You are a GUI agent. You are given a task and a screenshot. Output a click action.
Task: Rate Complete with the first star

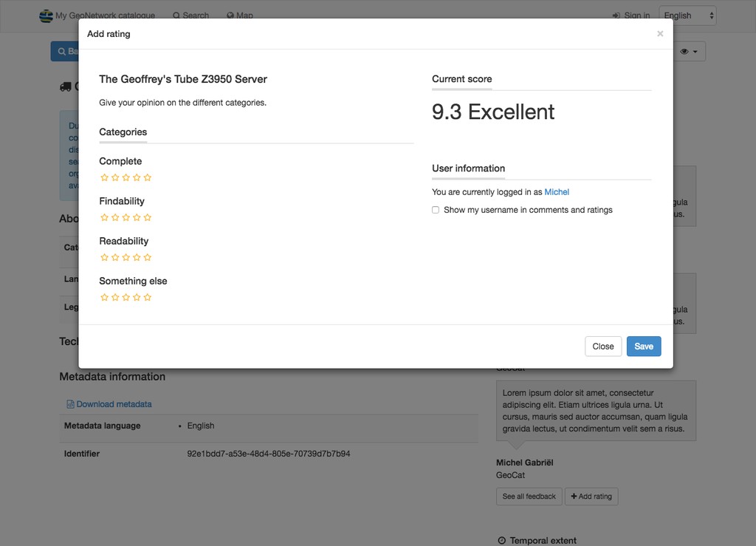tap(104, 177)
